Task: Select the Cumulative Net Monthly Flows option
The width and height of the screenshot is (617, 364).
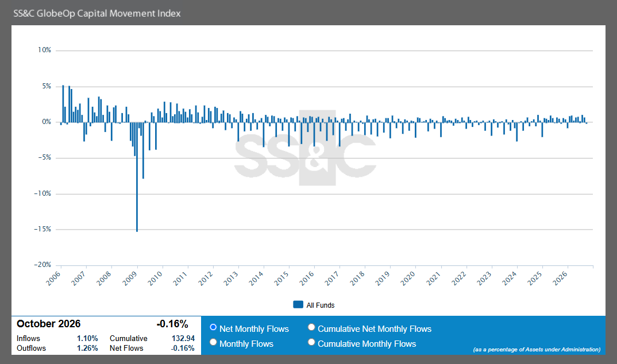Action: tap(311, 327)
